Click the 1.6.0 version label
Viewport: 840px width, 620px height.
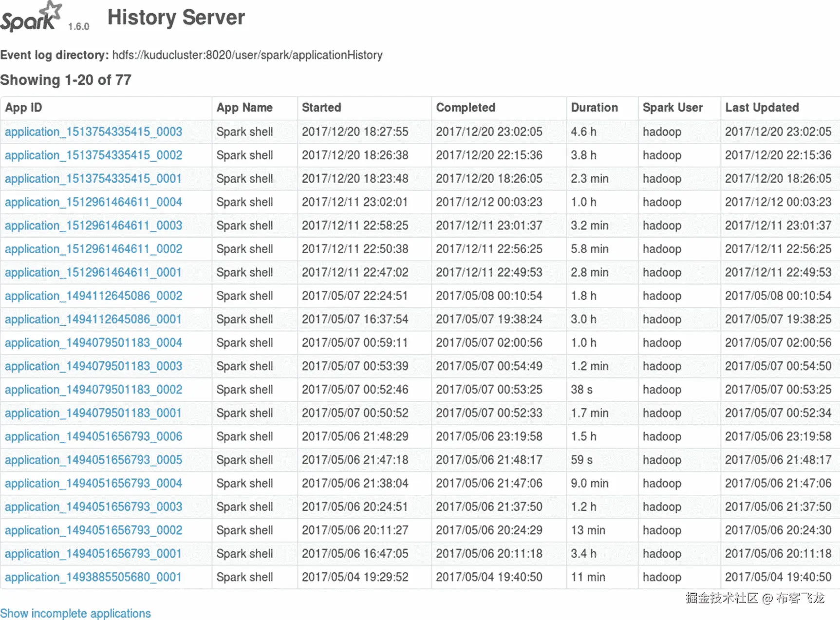point(79,27)
